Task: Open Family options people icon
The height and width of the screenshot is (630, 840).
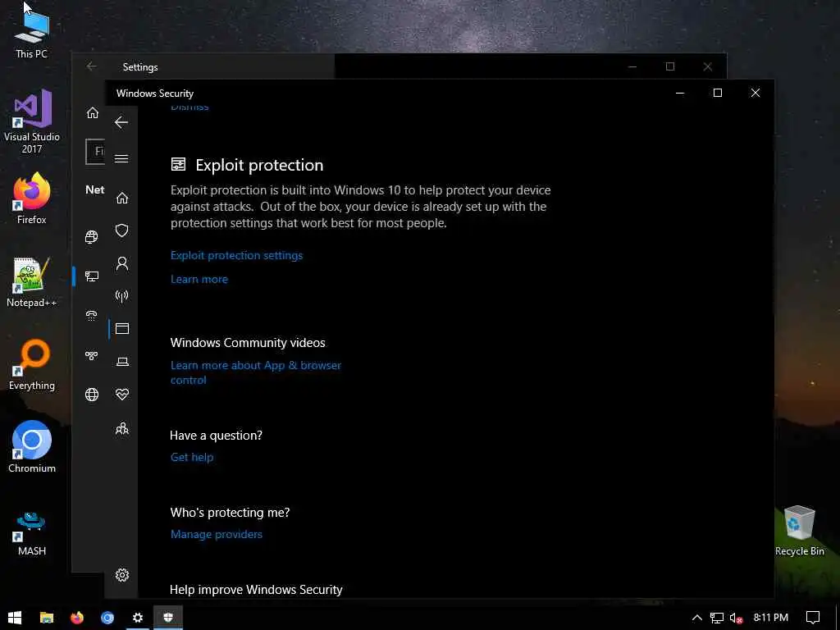Action: pyautogui.click(x=122, y=428)
